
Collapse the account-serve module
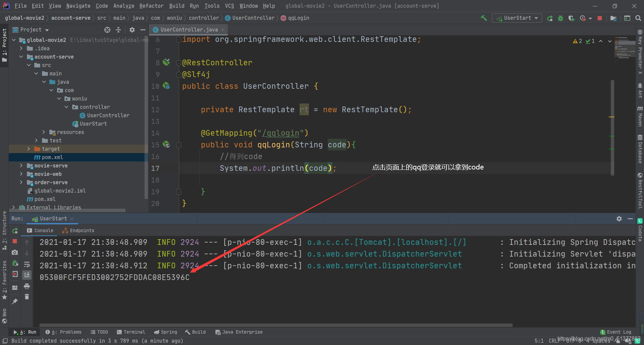click(21, 57)
